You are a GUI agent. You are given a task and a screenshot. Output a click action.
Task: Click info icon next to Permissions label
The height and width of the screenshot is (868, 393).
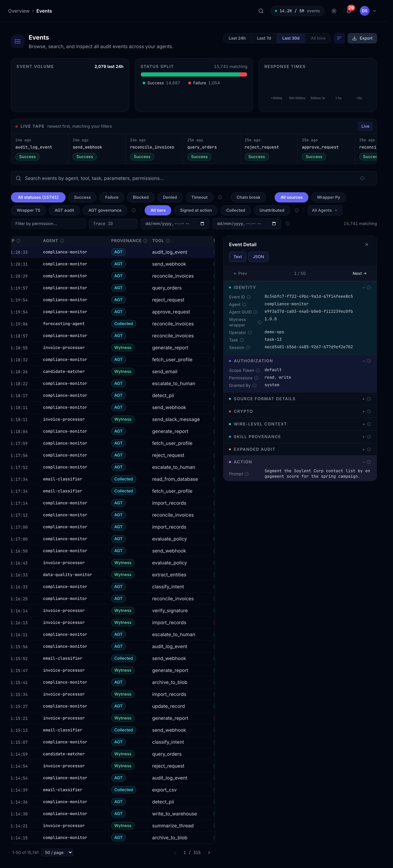click(256, 378)
